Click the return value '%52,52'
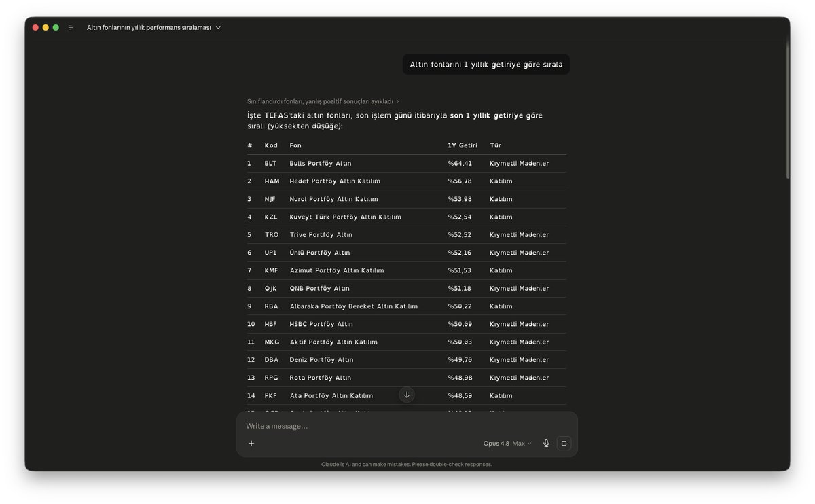This screenshot has height=504, width=815. click(460, 235)
